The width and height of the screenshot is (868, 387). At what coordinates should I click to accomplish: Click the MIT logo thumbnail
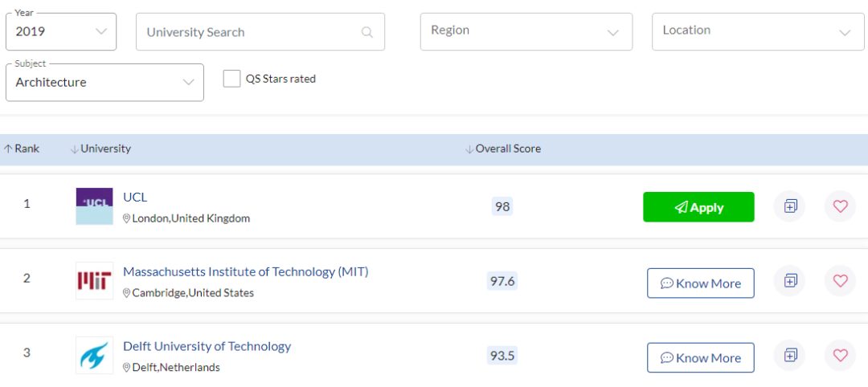pos(94,281)
